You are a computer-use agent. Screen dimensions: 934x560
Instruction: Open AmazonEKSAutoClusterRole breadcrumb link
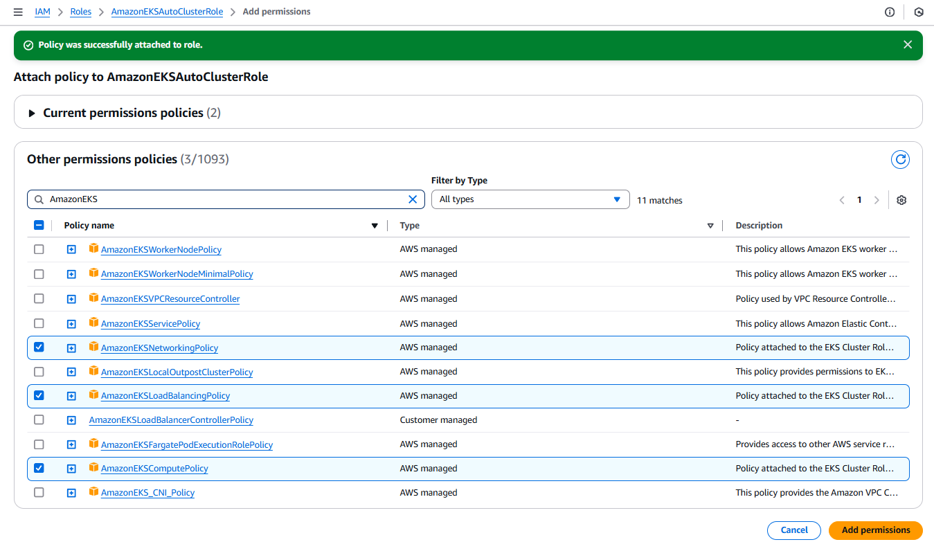click(167, 12)
